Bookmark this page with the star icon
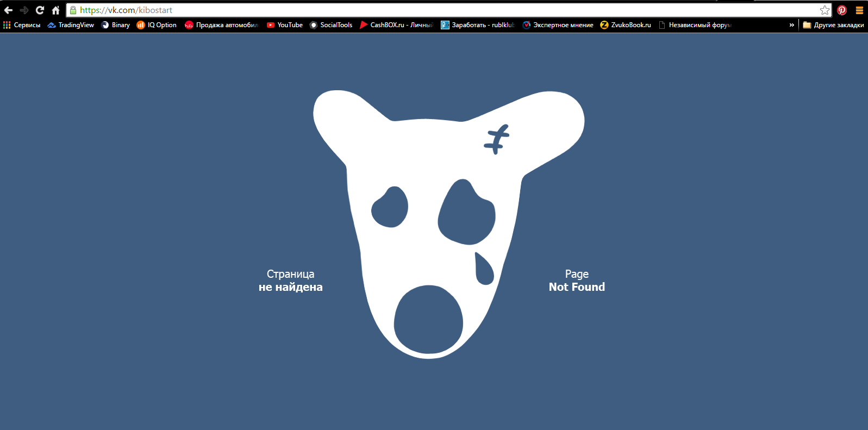This screenshot has height=430, width=868. [825, 10]
